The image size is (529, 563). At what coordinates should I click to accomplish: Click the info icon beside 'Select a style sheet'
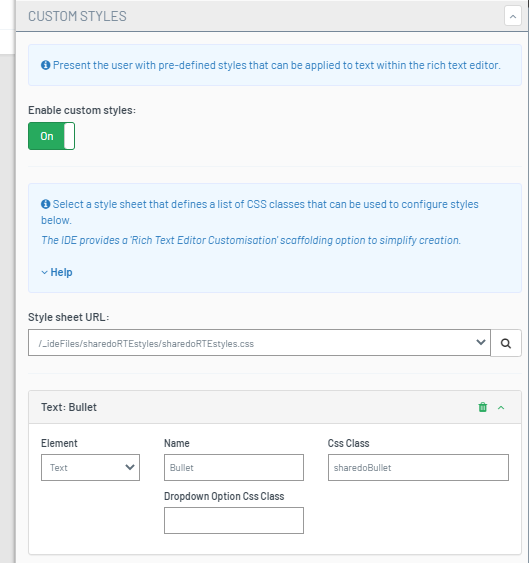click(46, 204)
